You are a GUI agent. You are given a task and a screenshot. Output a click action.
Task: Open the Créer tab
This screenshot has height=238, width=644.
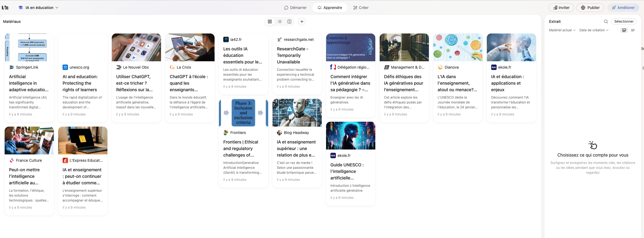point(361,8)
